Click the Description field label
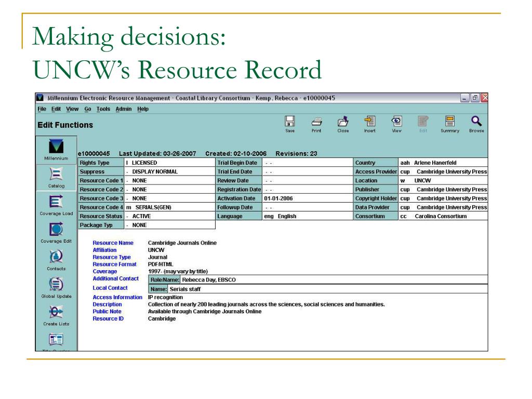 point(107,304)
